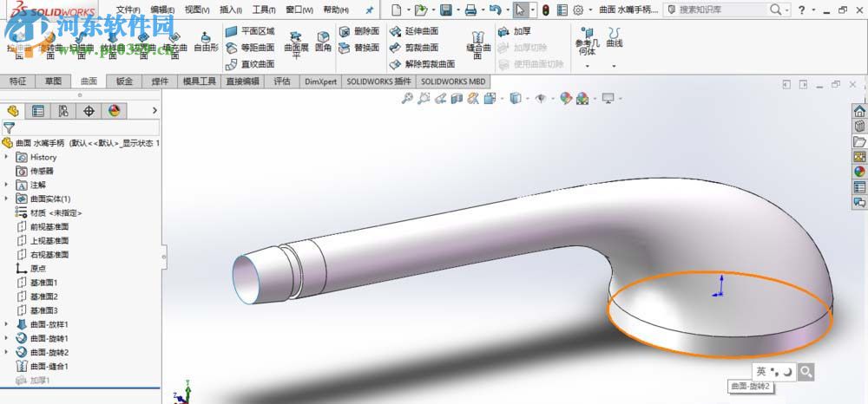Click the 延伸曲面 extend surface tool
The width and height of the screenshot is (868, 404).
click(414, 31)
